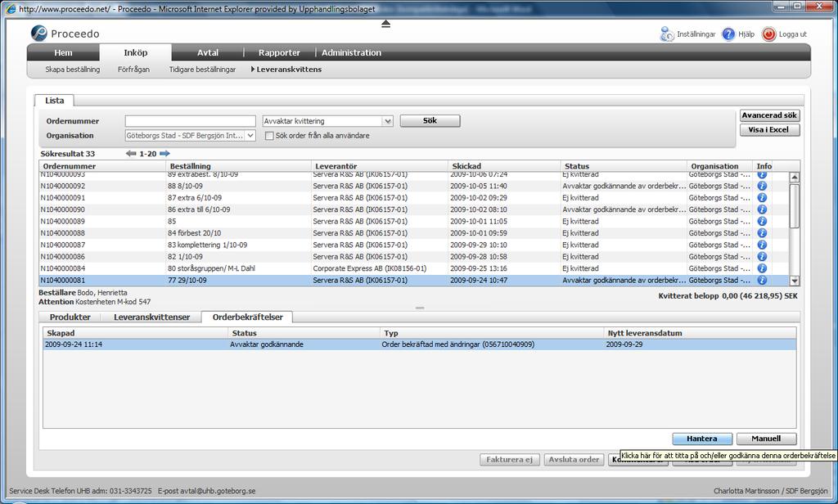Click the upward eject arrow at the top center
838x504 pixels.
(x=386, y=24)
